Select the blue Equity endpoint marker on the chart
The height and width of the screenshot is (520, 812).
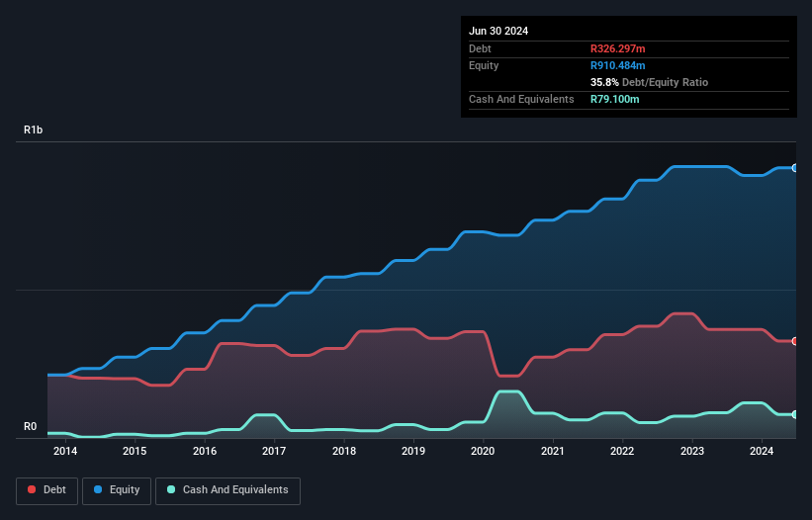[795, 168]
